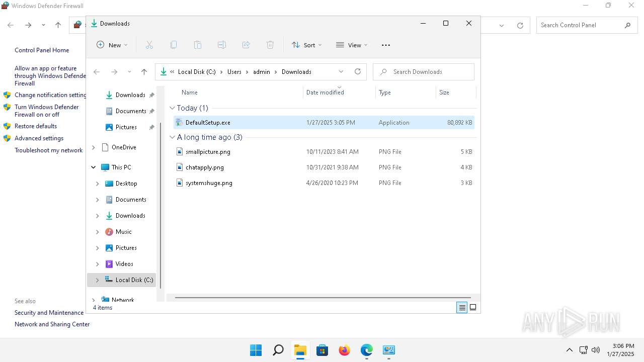Viewport: 644px width, 362px height.
Task: Select Network in navigation pane
Action: pyautogui.click(x=123, y=300)
